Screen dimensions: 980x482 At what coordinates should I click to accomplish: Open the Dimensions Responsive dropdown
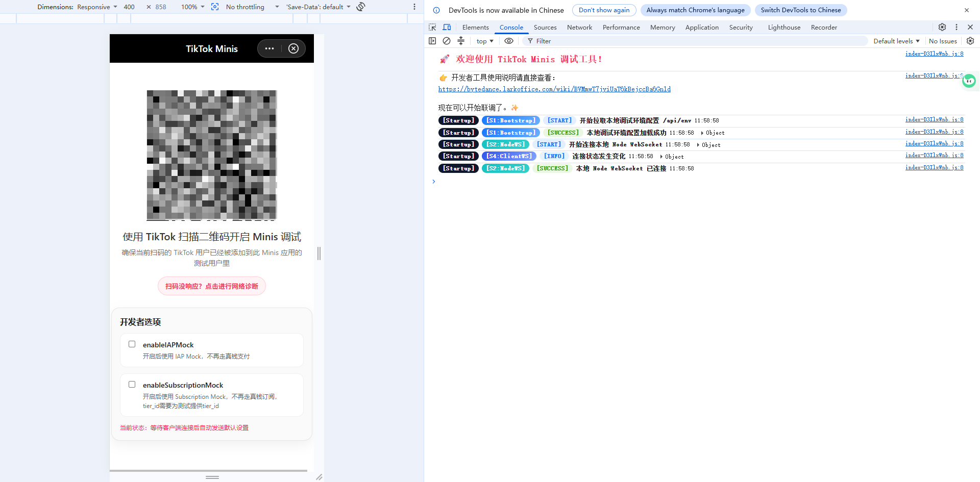click(x=97, y=7)
